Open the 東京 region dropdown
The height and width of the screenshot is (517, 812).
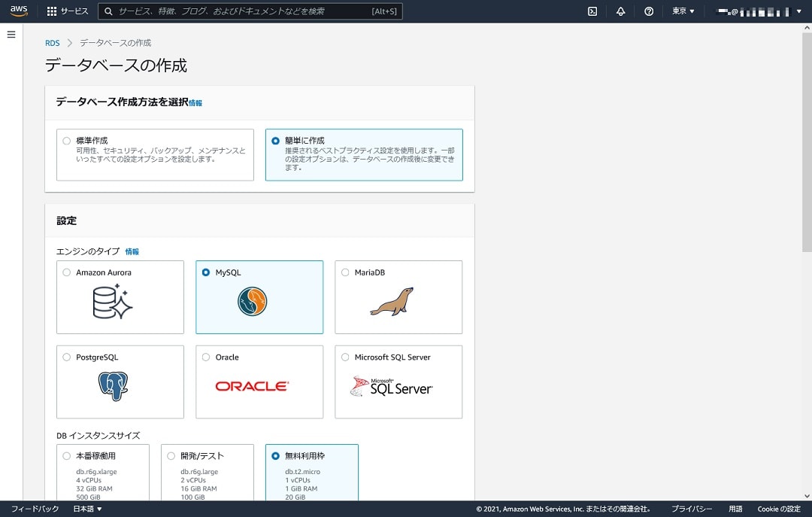(683, 11)
